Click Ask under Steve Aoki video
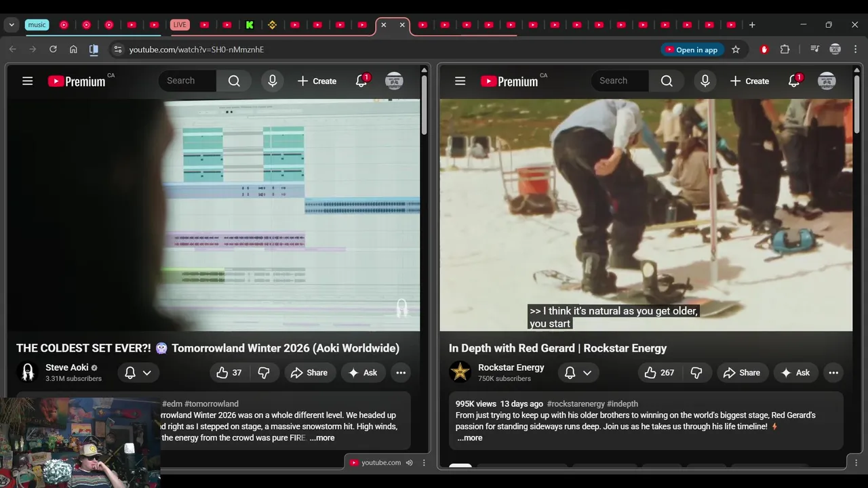Viewport: 868px width, 488px height. tap(363, 373)
